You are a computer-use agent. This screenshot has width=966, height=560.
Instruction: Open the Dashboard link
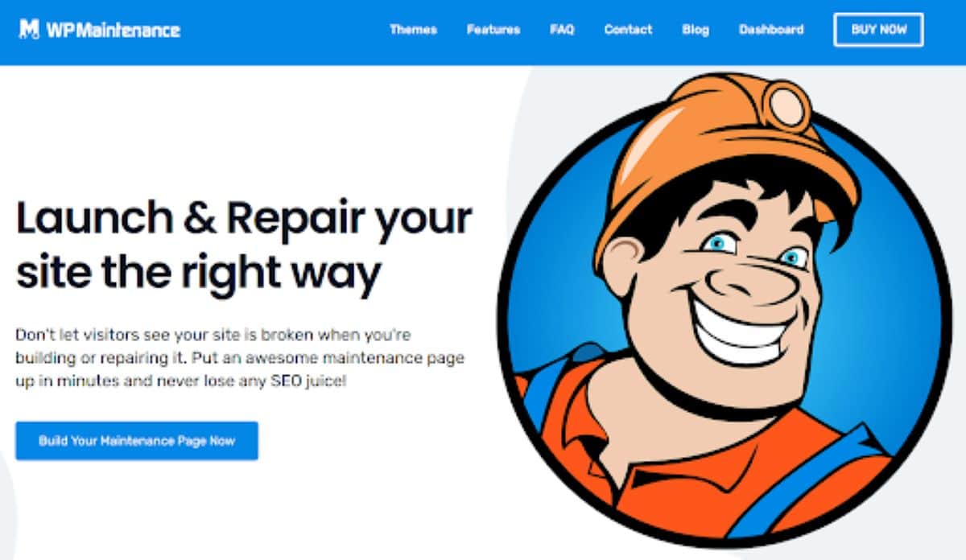pyautogui.click(x=771, y=30)
